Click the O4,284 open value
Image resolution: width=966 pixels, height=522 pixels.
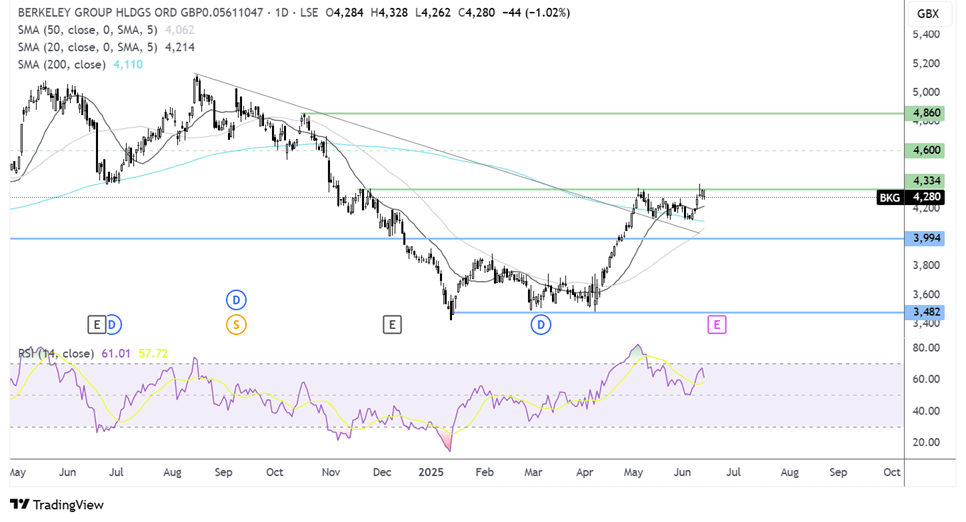click(344, 12)
